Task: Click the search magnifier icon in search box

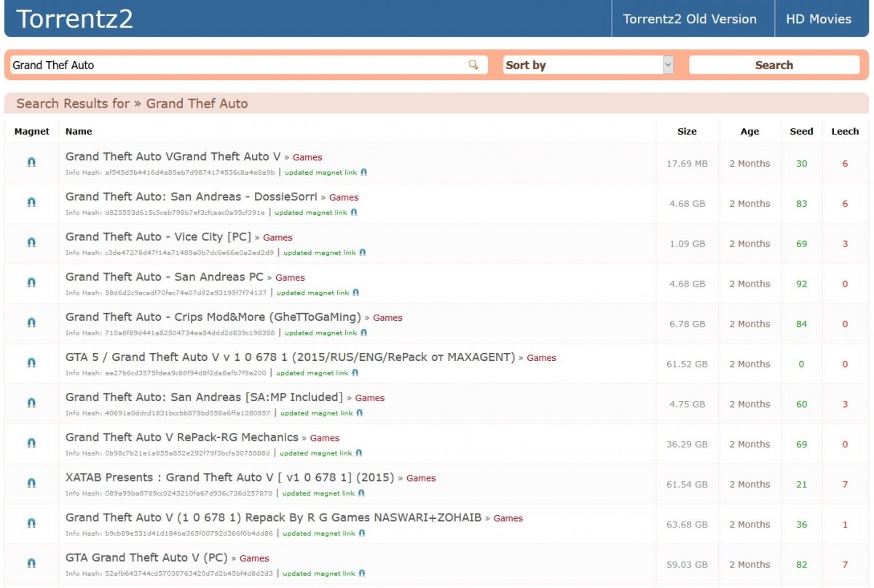Action: (473, 65)
